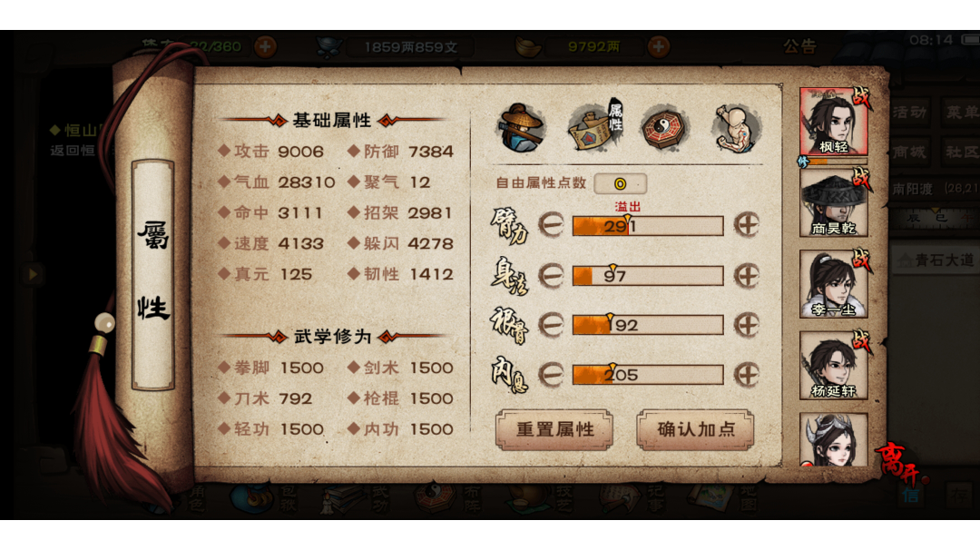Add gold ingots with plus icon

tap(658, 46)
